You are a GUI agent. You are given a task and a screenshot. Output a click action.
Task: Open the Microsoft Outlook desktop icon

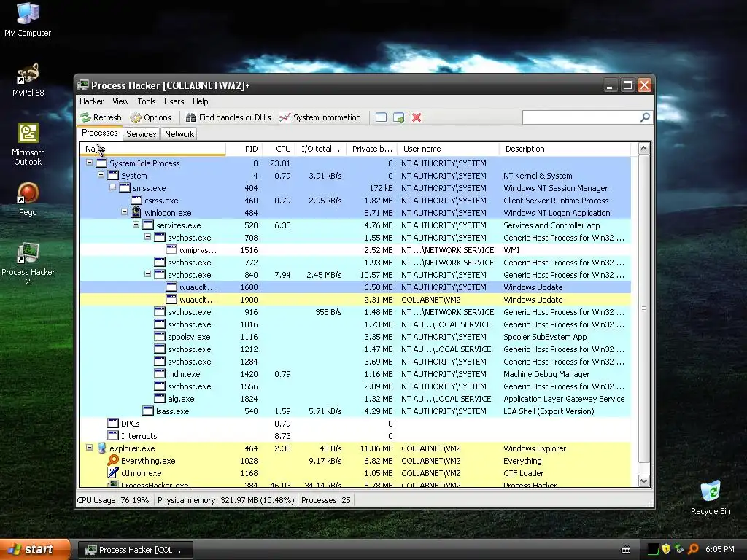pyautogui.click(x=28, y=145)
